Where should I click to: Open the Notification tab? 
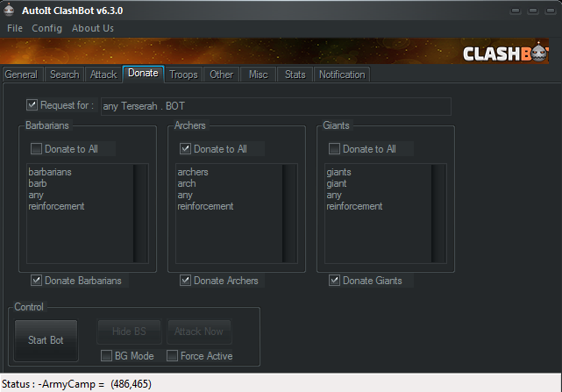342,75
